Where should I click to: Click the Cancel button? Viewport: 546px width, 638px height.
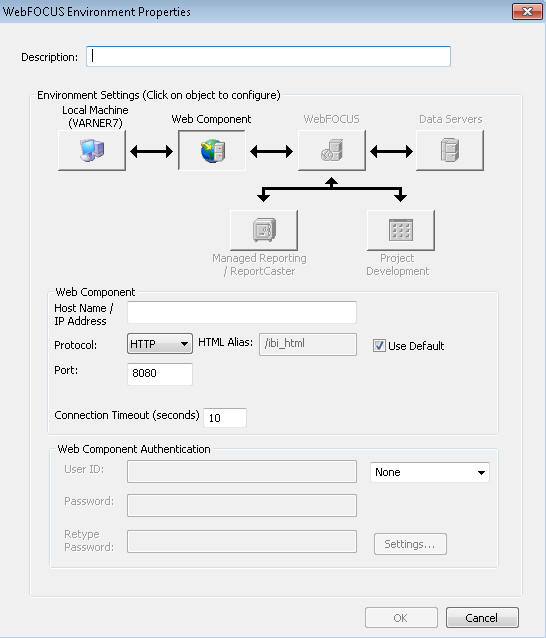click(482, 618)
